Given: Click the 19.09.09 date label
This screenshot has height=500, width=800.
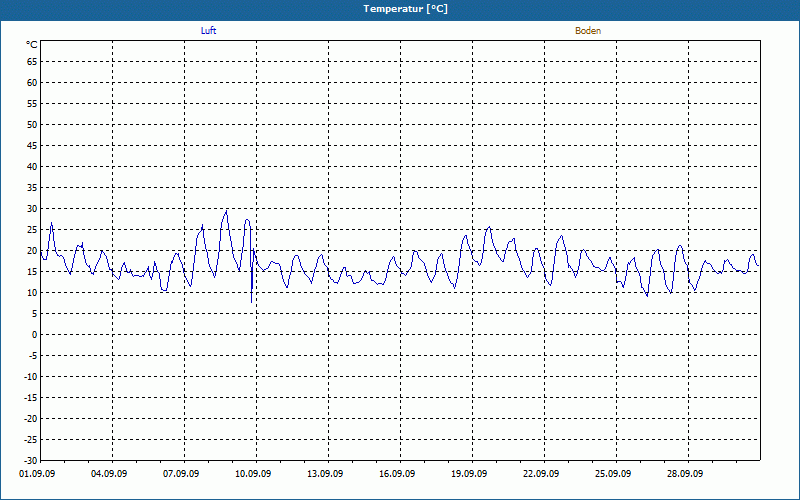Looking at the screenshot, I should (x=469, y=474).
